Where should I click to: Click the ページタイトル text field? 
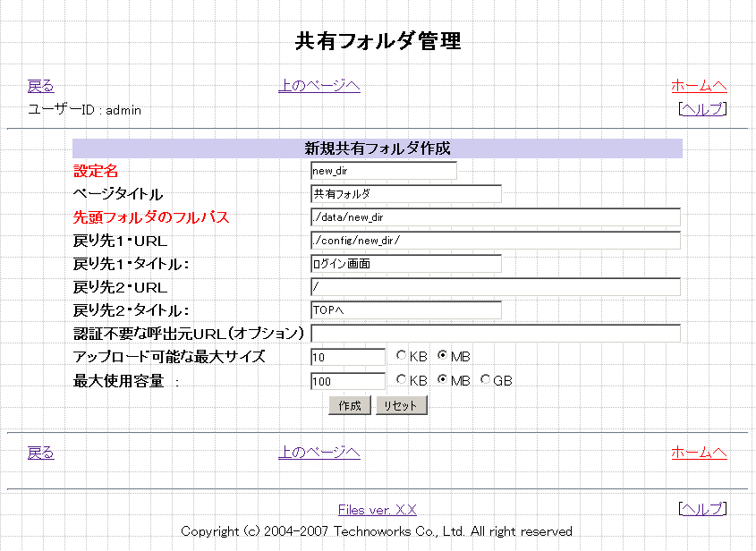[405, 193]
